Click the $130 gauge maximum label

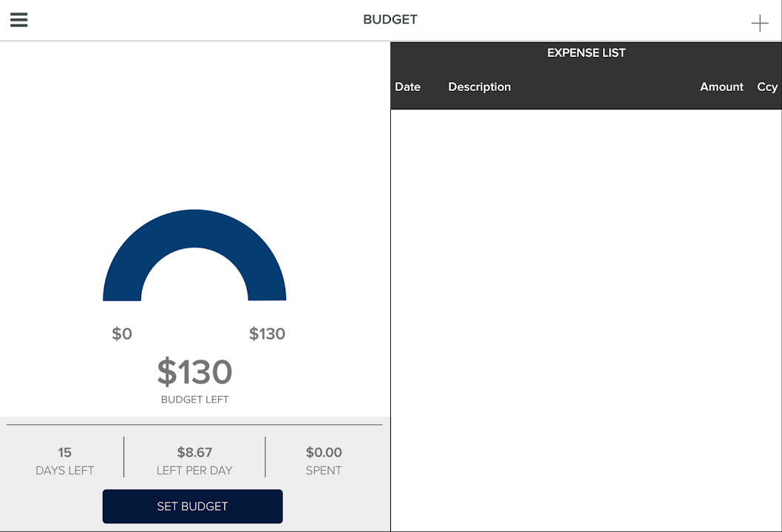[x=267, y=334]
